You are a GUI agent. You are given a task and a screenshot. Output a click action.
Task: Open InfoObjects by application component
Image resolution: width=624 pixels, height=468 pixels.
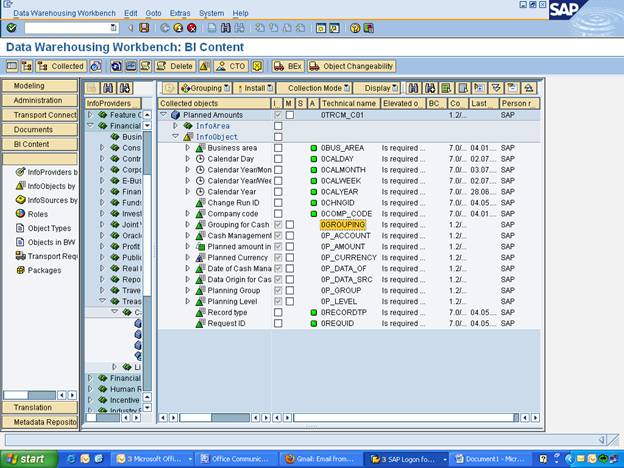click(x=46, y=186)
